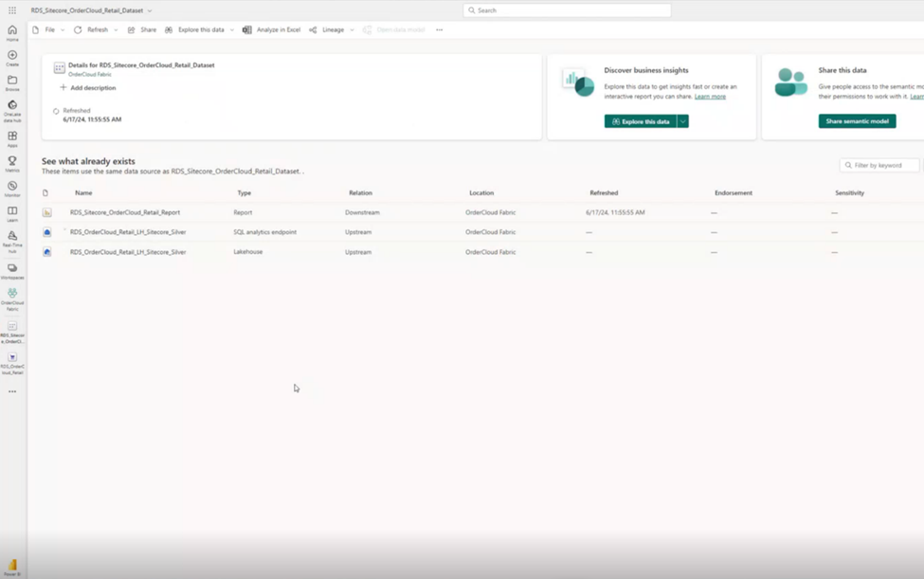Viewport: 924px width, 579px height.
Task: Sort by the Relation column header
Action: pos(361,193)
